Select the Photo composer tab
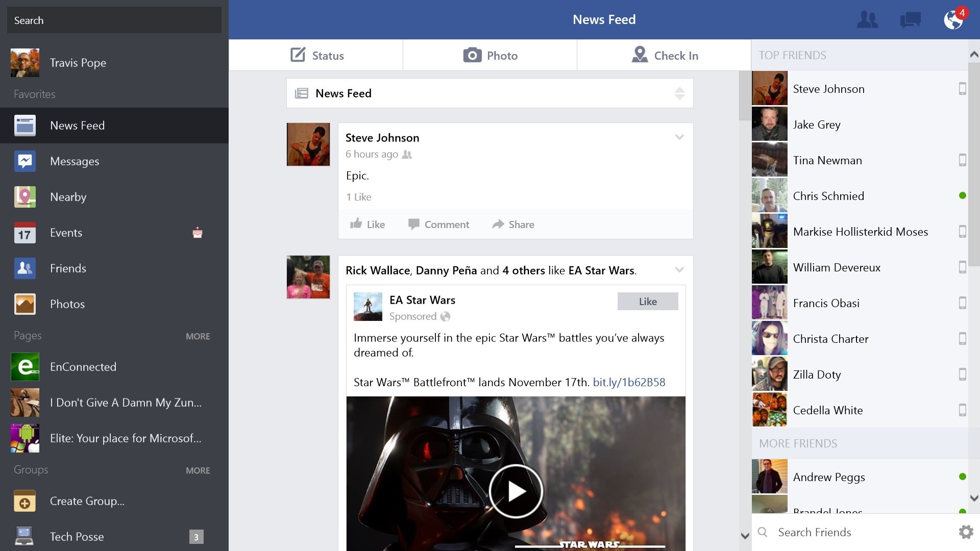The image size is (980, 551). coord(490,55)
